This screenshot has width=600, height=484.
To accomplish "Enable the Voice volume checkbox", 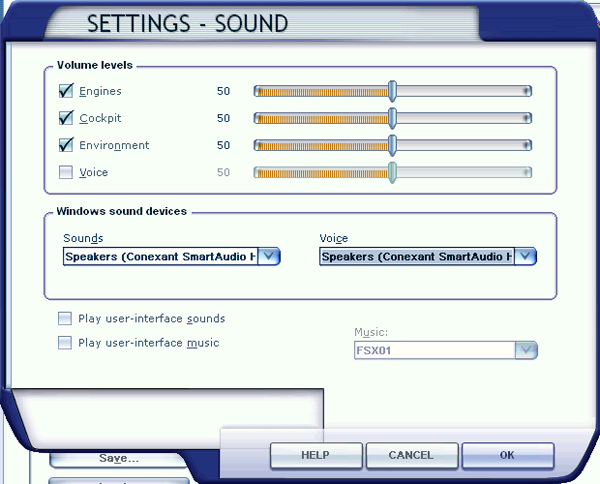I will point(66,172).
